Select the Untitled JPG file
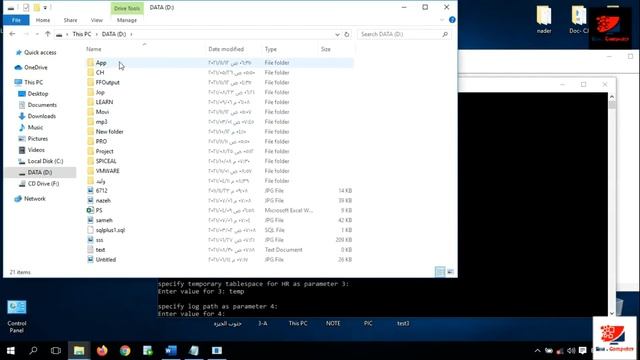 coord(106,260)
